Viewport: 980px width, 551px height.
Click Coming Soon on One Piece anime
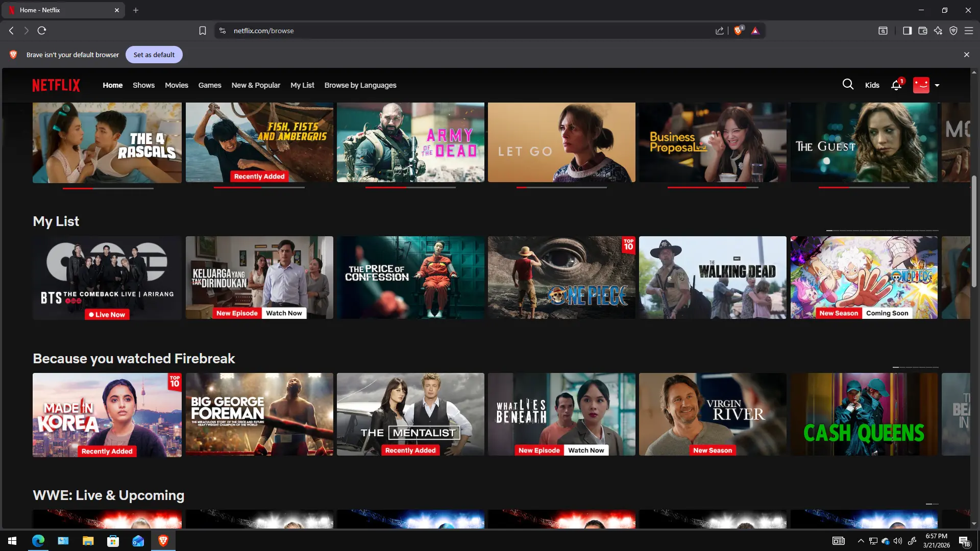[887, 313]
